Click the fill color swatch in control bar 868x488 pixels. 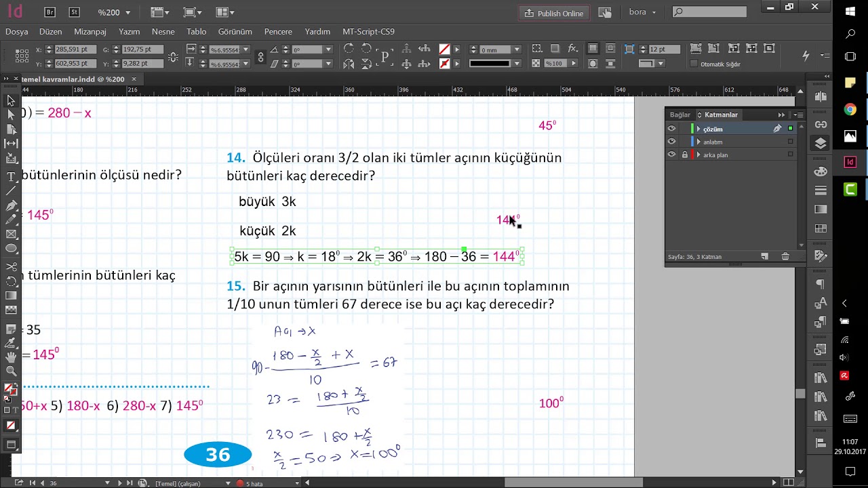coord(445,49)
